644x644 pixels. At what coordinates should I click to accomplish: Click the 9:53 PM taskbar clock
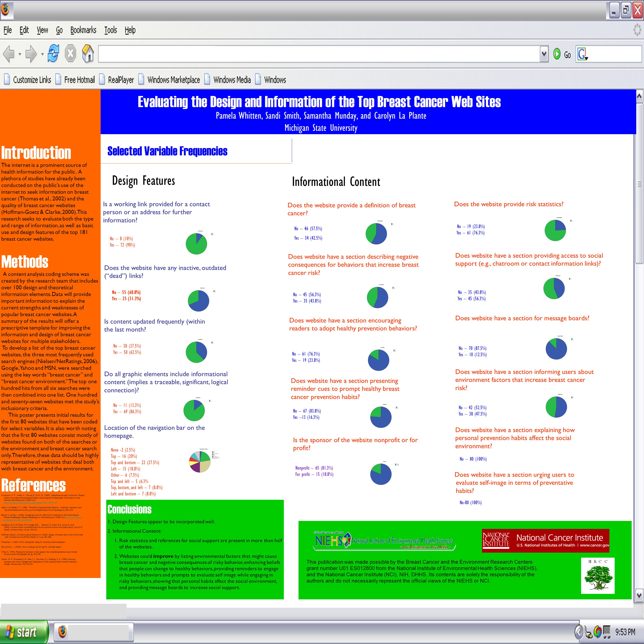coord(625,632)
